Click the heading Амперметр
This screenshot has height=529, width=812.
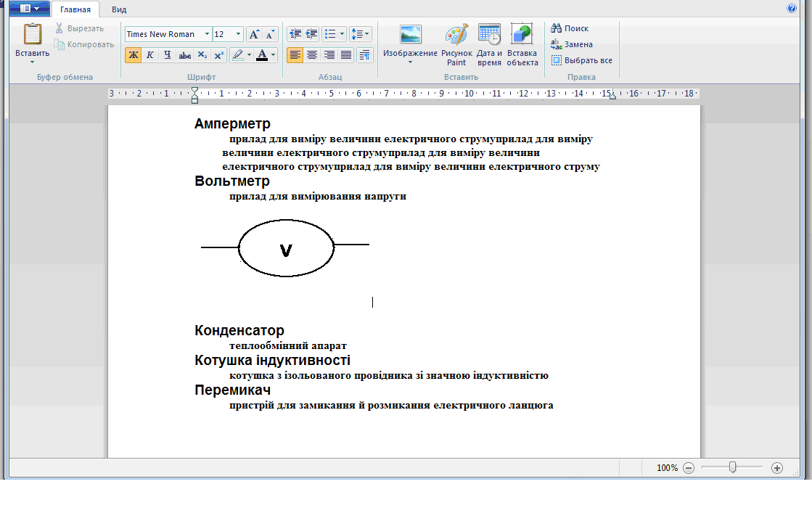232,123
